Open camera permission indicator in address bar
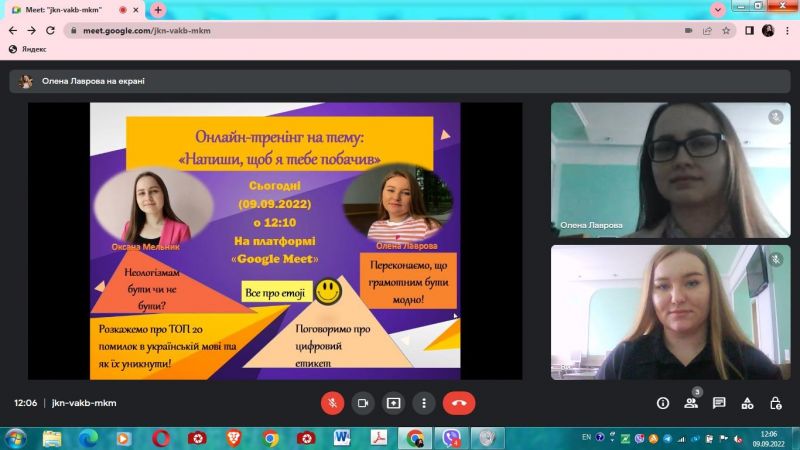The width and height of the screenshot is (800, 450). 688,31
